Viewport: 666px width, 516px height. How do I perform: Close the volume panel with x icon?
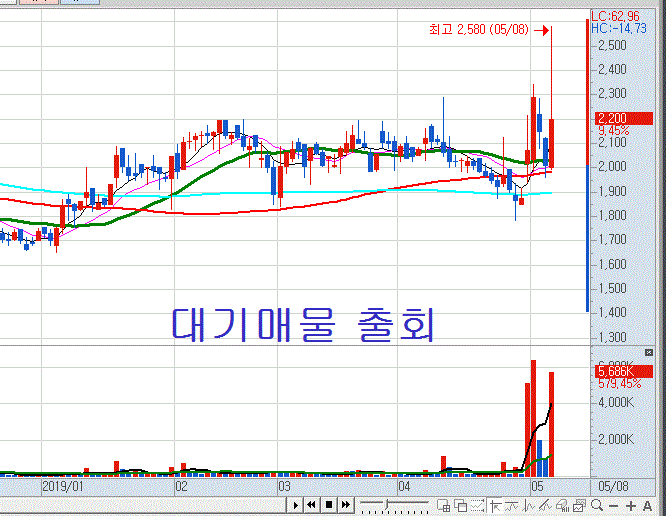(x=649, y=352)
